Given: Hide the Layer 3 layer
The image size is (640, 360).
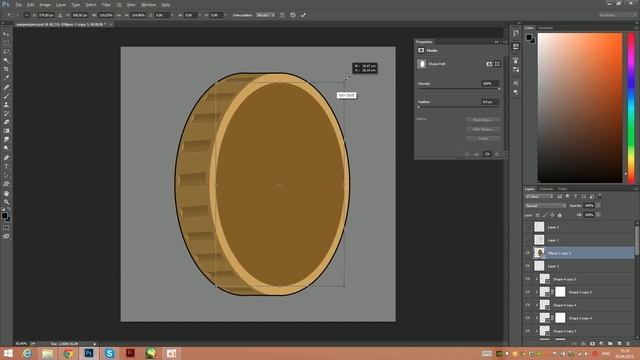Looking at the screenshot, I should coord(527,266).
